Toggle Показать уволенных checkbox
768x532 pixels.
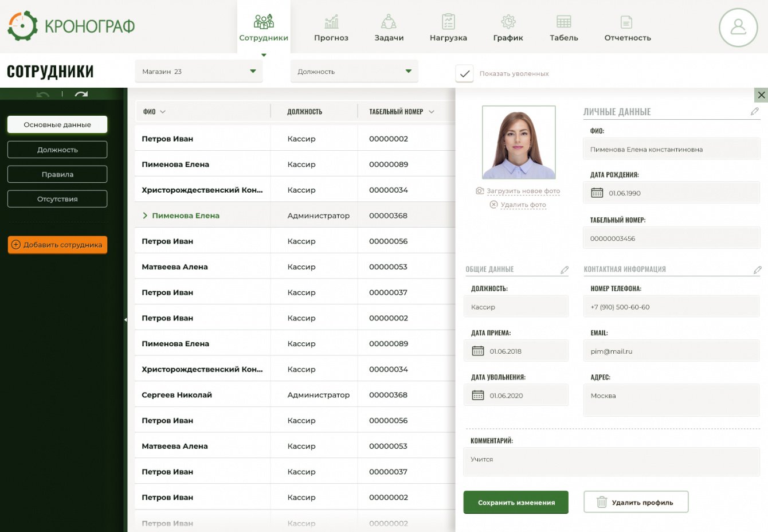464,73
